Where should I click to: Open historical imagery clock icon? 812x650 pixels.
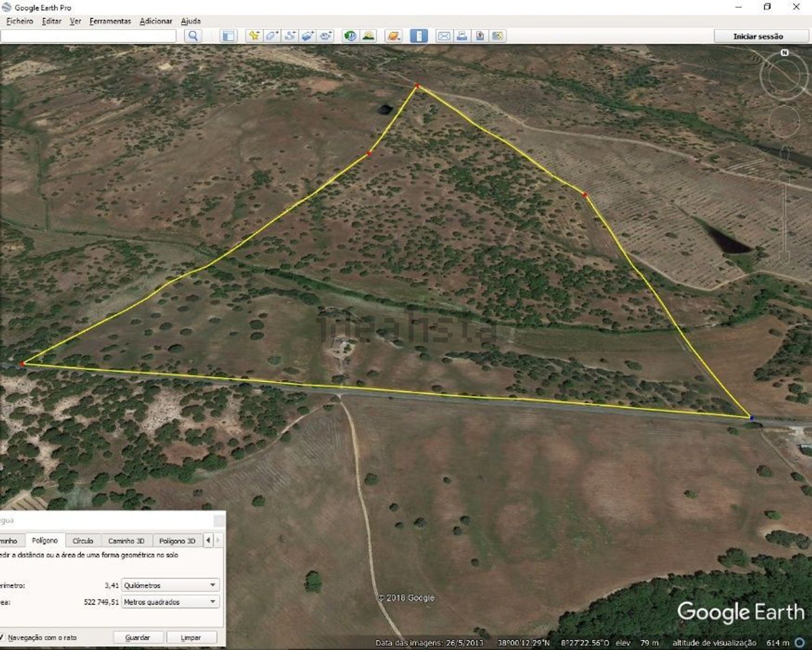[350, 36]
